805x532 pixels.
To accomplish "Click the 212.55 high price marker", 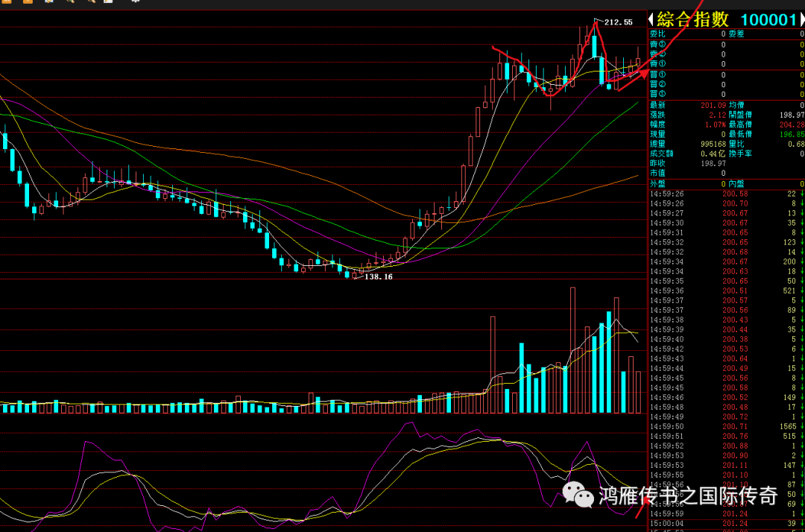I will pyautogui.click(x=618, y=22).
